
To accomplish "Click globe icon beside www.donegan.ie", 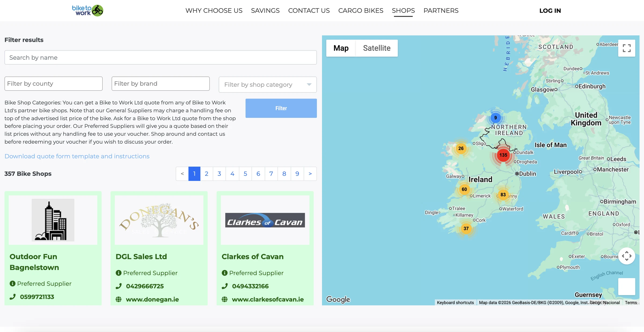I will [119, 299].
